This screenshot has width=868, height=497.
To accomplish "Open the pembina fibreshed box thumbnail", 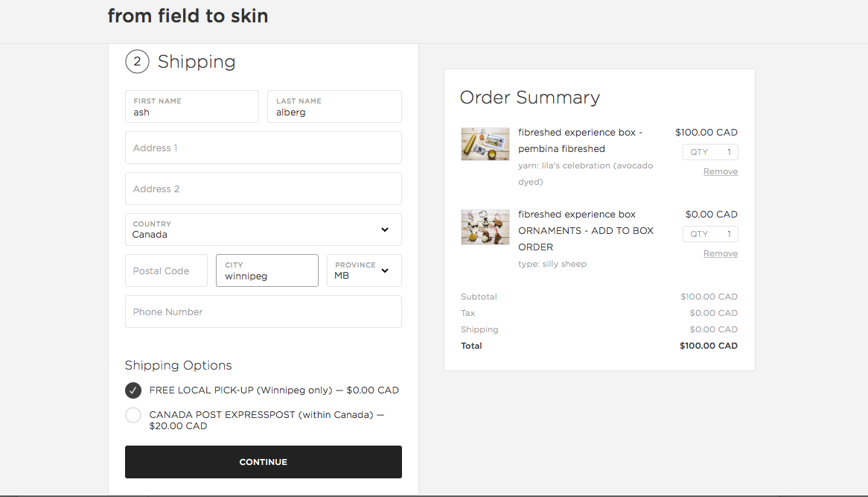I will point(485,144).
